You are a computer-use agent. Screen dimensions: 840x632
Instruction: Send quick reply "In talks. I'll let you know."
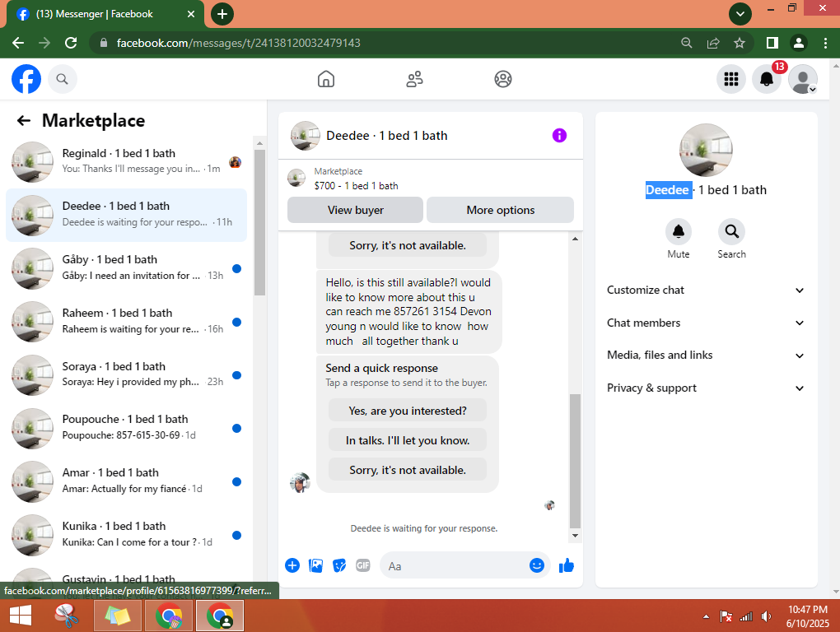pyautogui.click(x=408, y=440)
